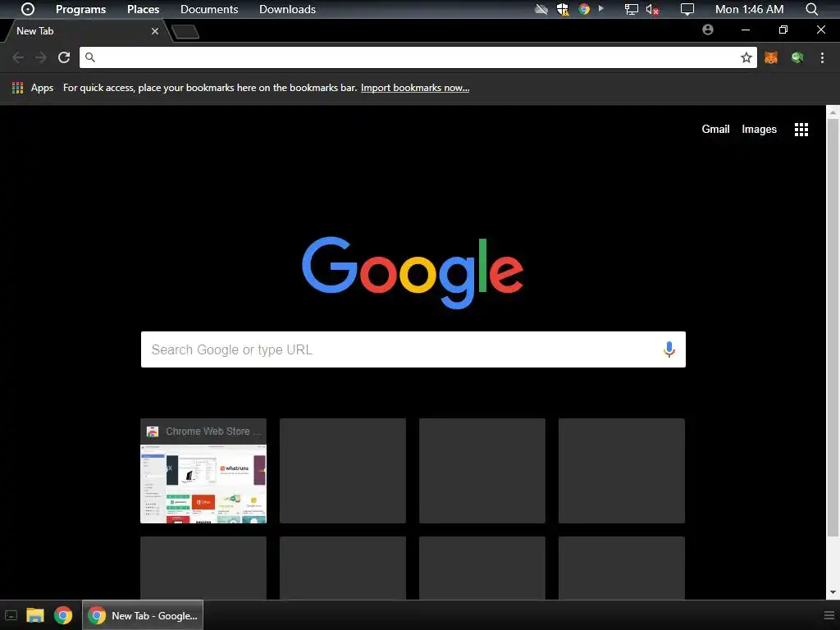
Task: Open the Chrome three-dot menu
Action: (822, 57)
